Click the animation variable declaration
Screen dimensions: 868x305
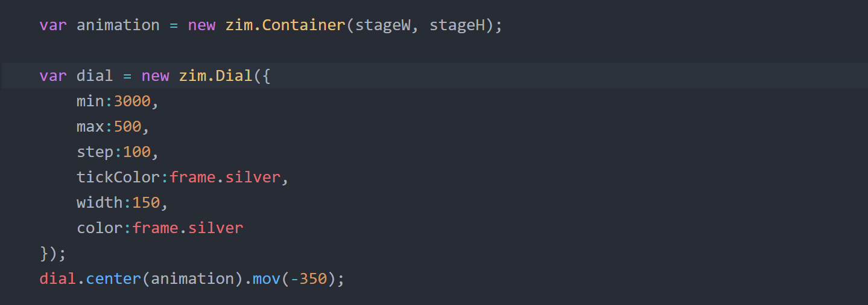[118, 25]
